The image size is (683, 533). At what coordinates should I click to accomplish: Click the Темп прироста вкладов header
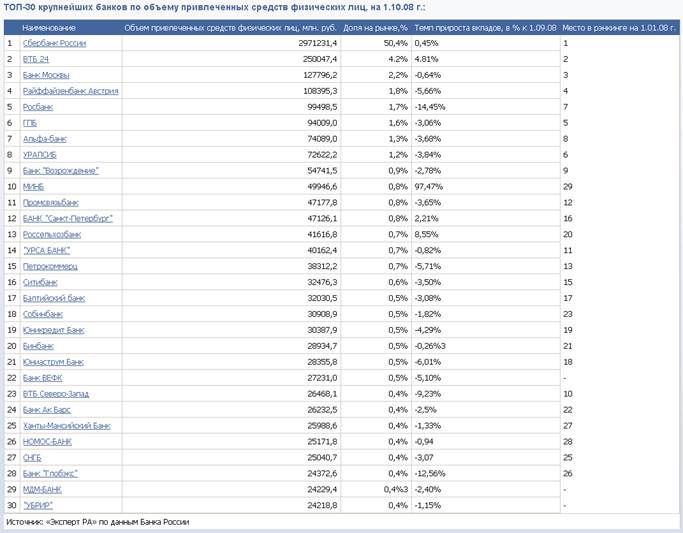[x=485, y=28]
